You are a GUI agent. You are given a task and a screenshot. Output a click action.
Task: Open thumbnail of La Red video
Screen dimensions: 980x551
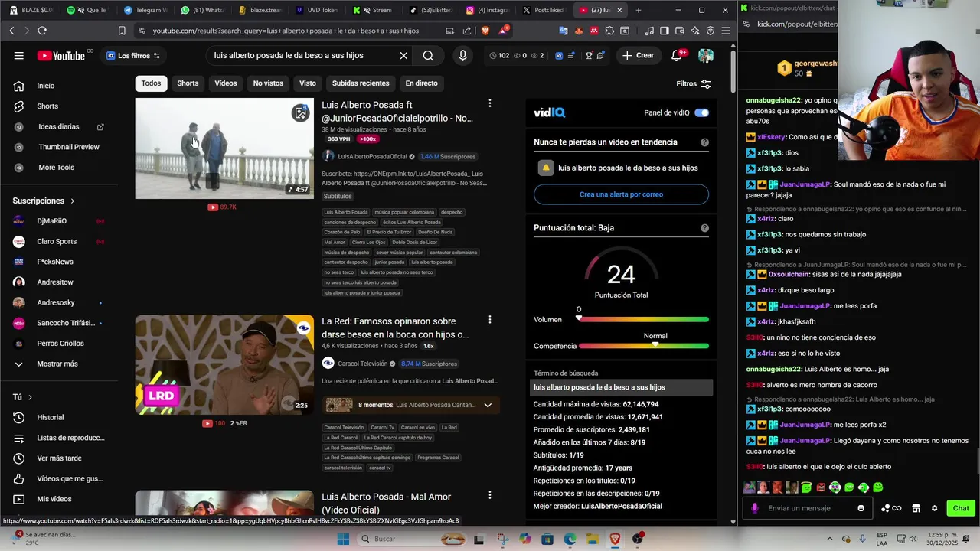coord(224,364)
